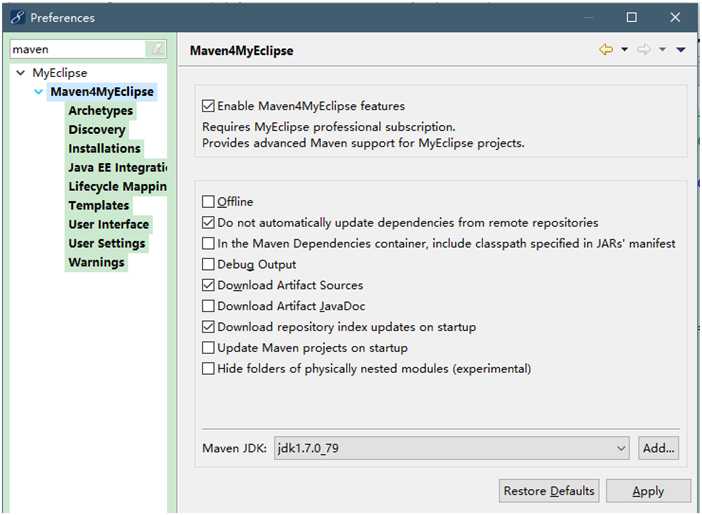Viewport: 702px width, 515px height.
Task: Open the Templates preference page
Action: (x=99, y=206)
